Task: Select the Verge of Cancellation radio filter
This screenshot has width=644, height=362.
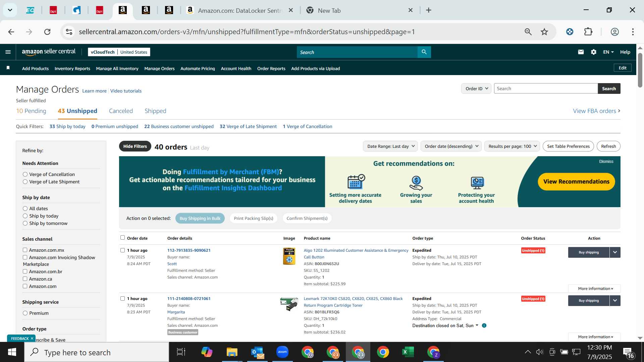Action: [x=25, y=174]
